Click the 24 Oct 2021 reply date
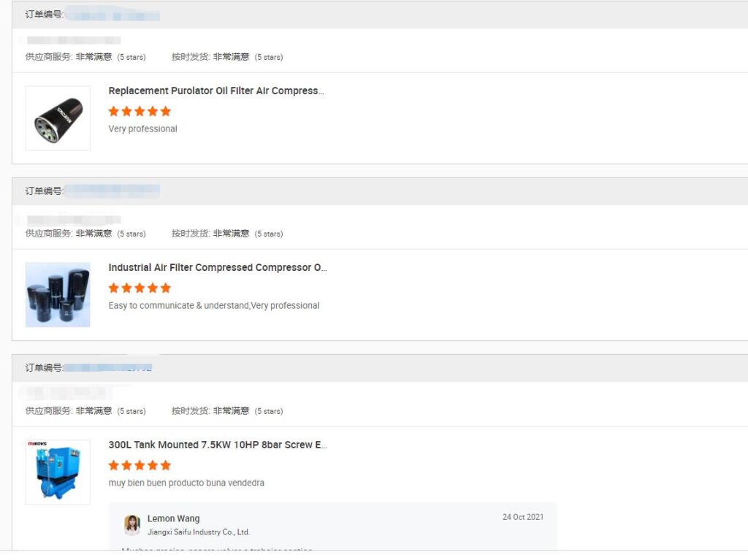Screen dimensions: 748x560 pos(523,517)
